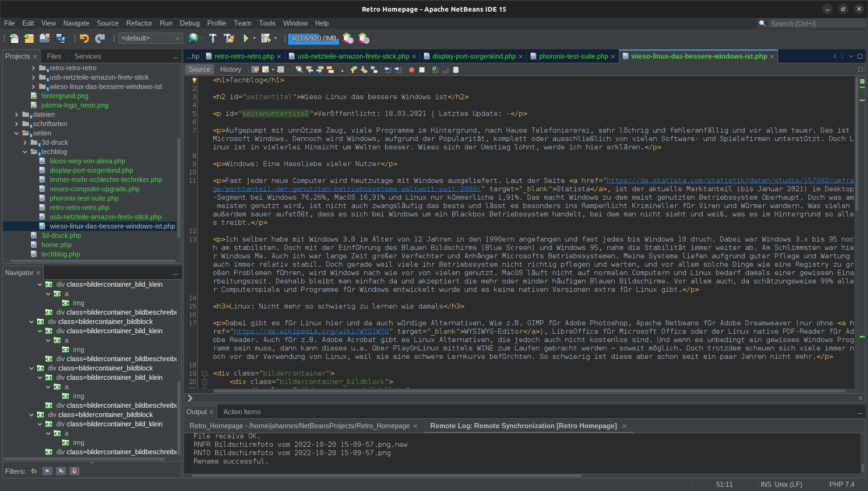
Task: Switch to phoronix-test-suite.php tab
Action: coord(573,56)
